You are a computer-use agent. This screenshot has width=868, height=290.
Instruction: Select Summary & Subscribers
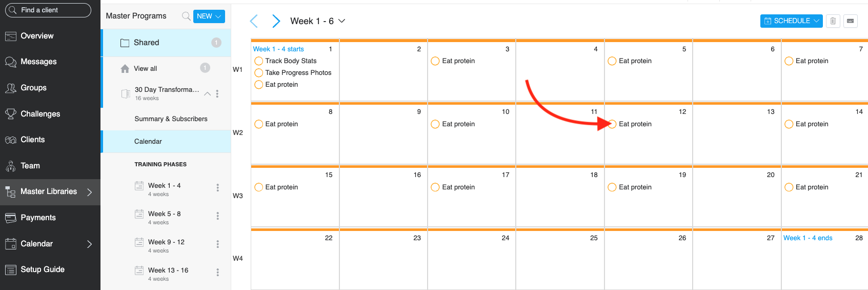(x=171, y=119)
